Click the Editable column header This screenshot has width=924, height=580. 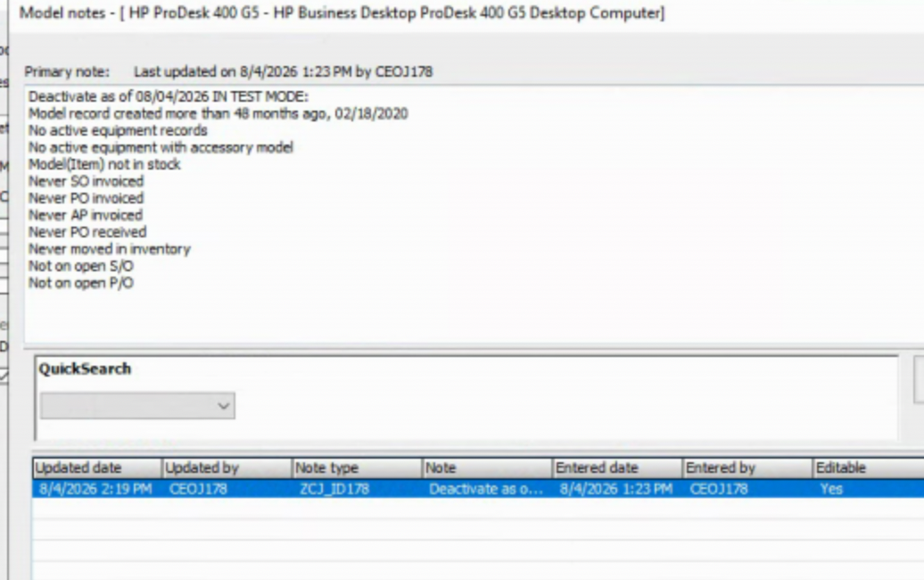point(868,468)
